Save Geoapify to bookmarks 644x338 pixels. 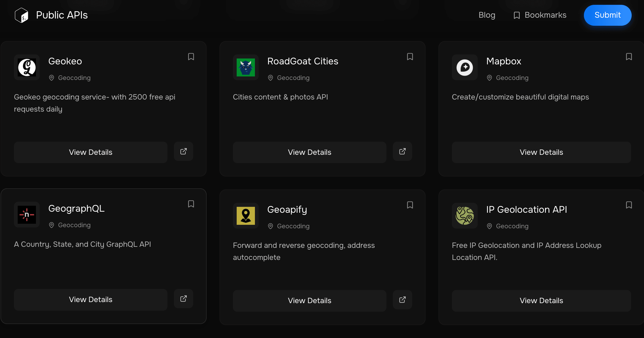click(410, 205)
